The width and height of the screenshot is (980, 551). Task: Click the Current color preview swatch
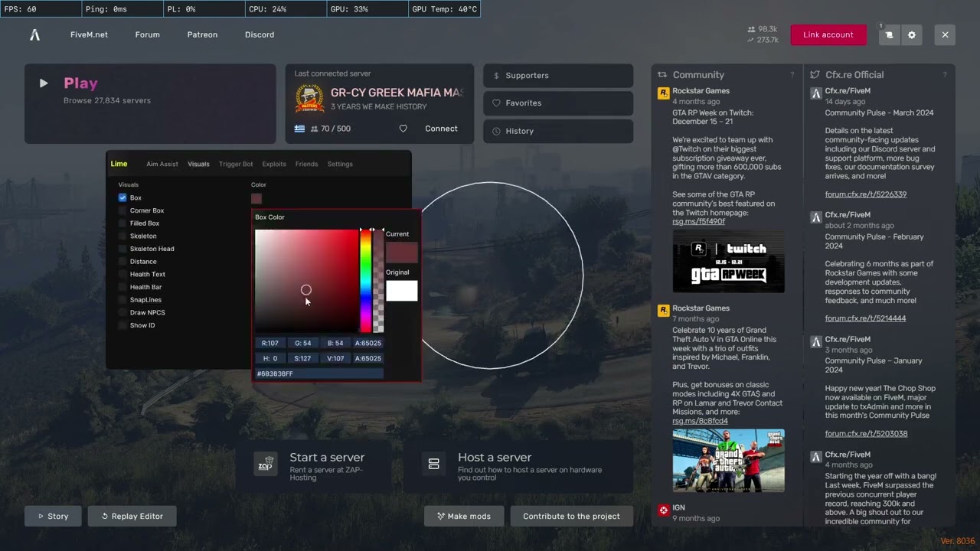pyautogui.click(x=402, y=253)
